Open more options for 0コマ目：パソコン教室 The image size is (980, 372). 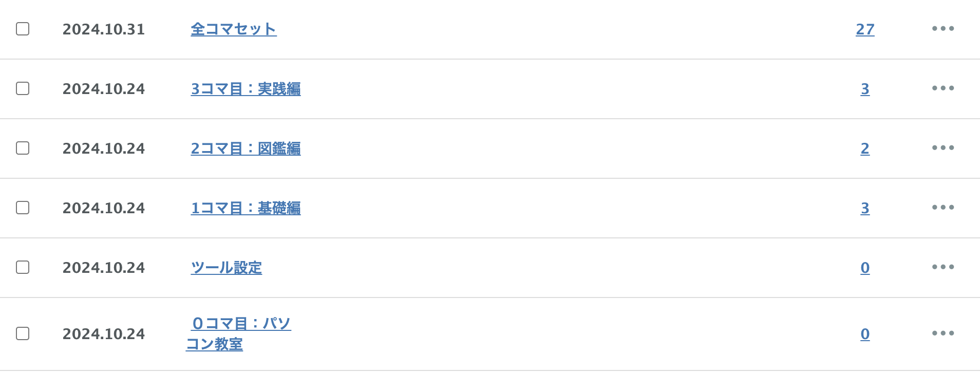(x=943, y=333)
